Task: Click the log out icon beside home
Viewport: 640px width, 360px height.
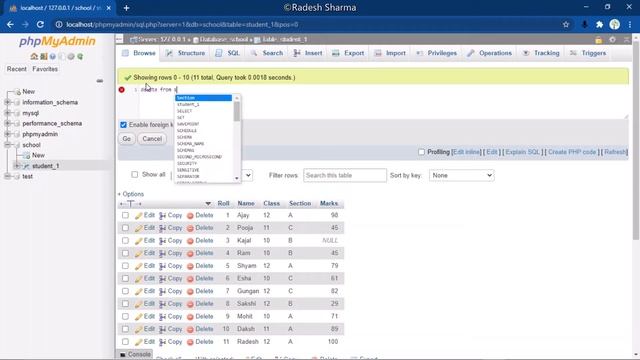Action: click(43, 56)
